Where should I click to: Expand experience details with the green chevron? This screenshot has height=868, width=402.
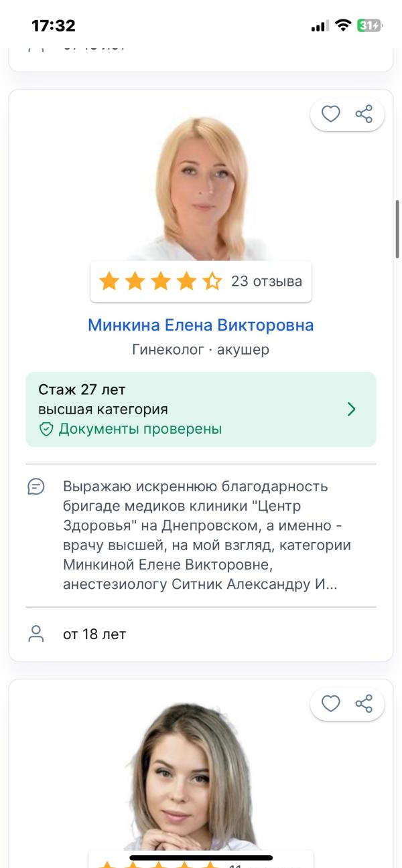tap(352, 410)
